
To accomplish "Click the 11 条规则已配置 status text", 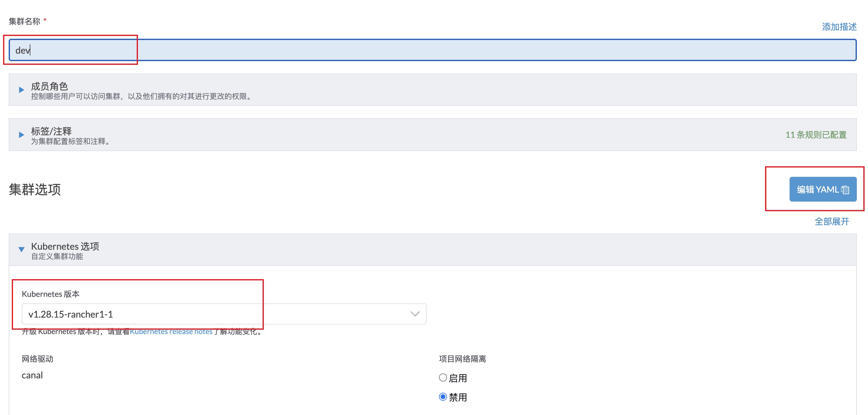I will 816,135.
